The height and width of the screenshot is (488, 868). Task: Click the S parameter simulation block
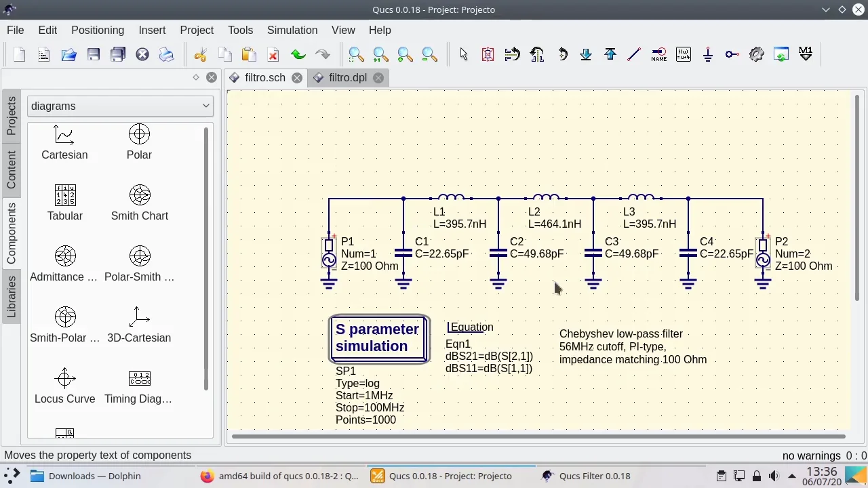378,338
